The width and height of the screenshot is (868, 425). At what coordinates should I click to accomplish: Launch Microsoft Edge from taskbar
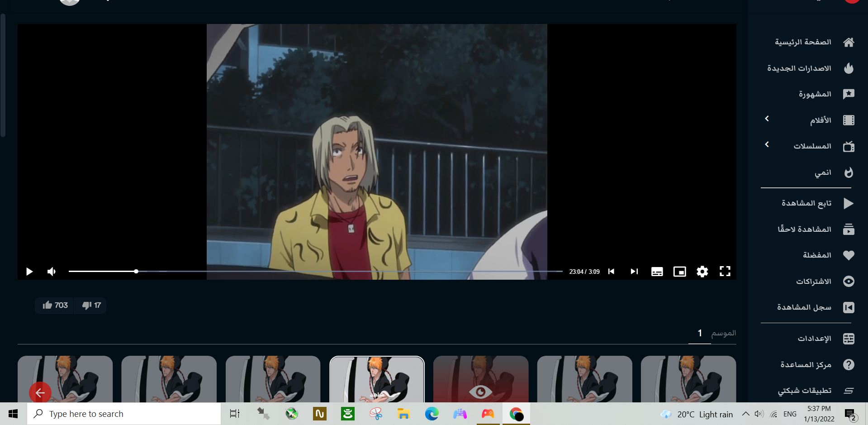click(432, 414)
